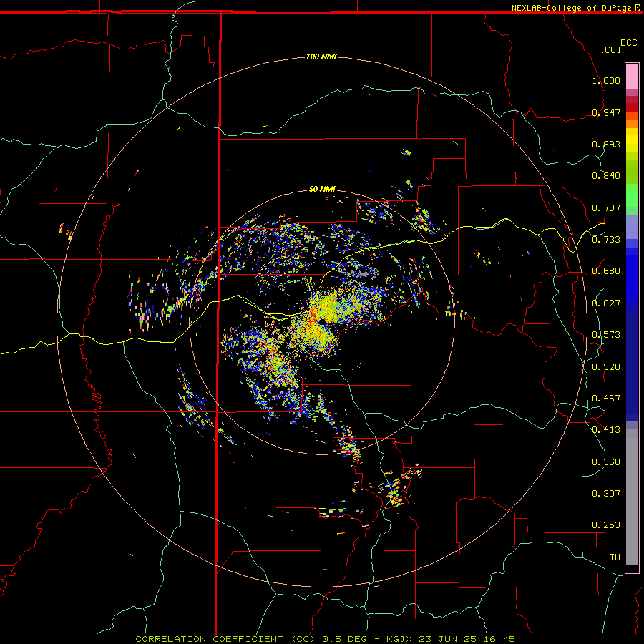Click the 0.467 scale value
Image resolution: width=644 pixels, height=644 pixels.
[x=606, y=398]
